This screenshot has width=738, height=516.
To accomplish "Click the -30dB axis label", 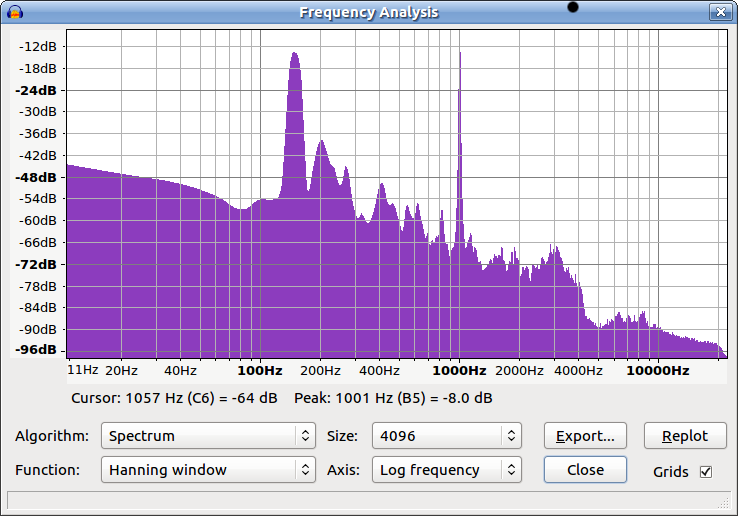I will tap(38, 112).
